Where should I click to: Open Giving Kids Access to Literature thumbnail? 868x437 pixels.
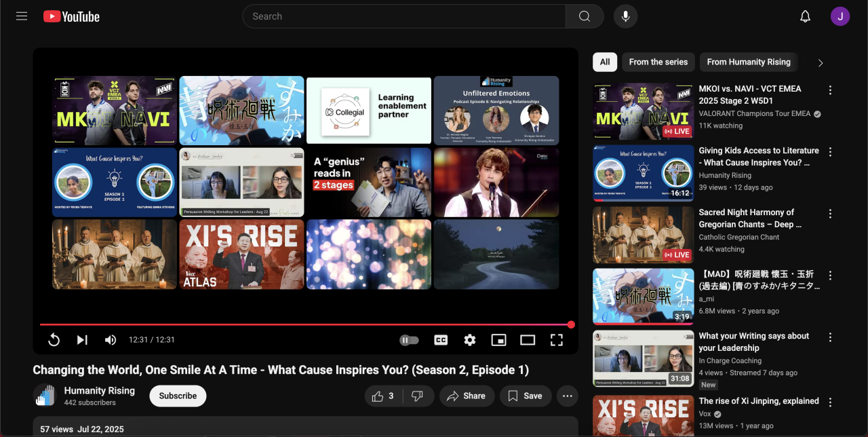coord(643,173)
